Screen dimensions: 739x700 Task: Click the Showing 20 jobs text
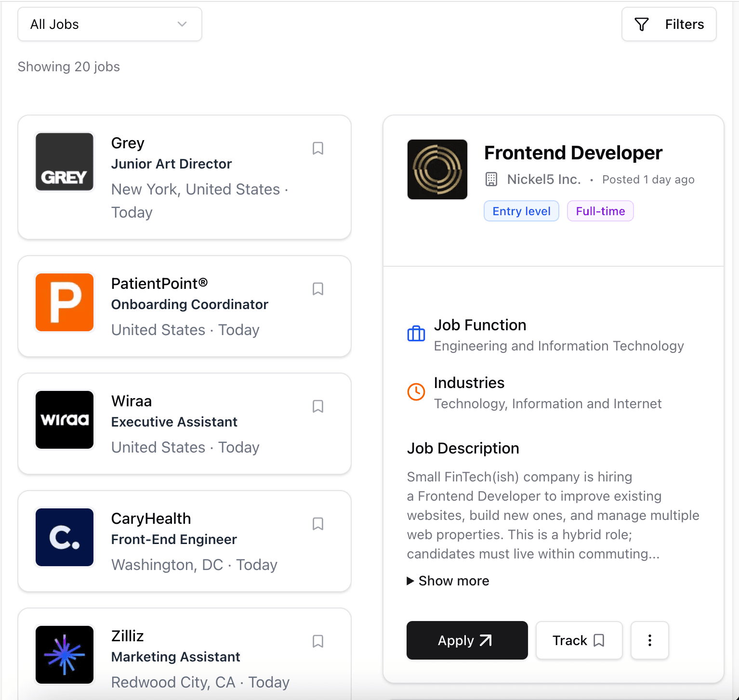click(x=69, y=66)
